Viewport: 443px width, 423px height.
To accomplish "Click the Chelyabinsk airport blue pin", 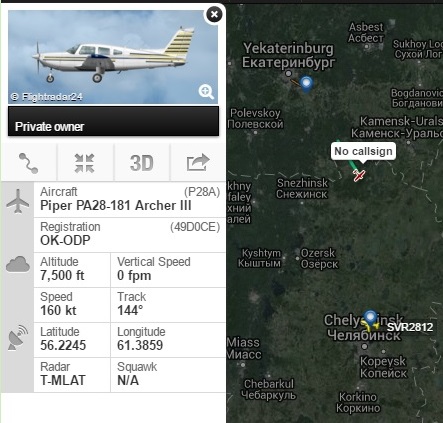I will [x=370, y=318].
